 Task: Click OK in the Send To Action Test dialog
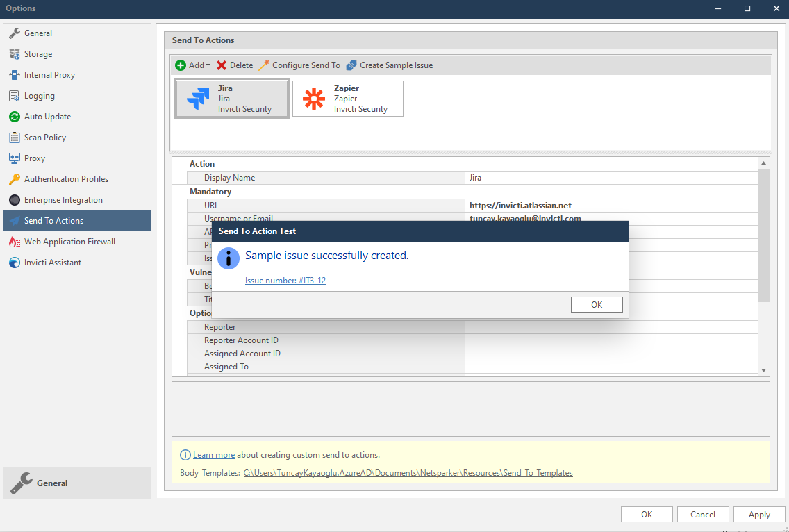596,304
